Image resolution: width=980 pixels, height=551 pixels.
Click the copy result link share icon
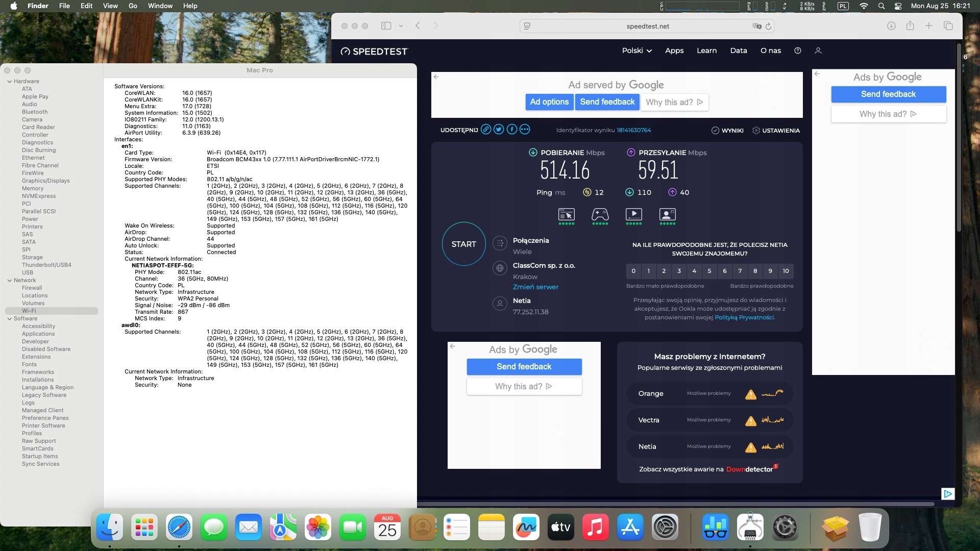tap(486, 130)
